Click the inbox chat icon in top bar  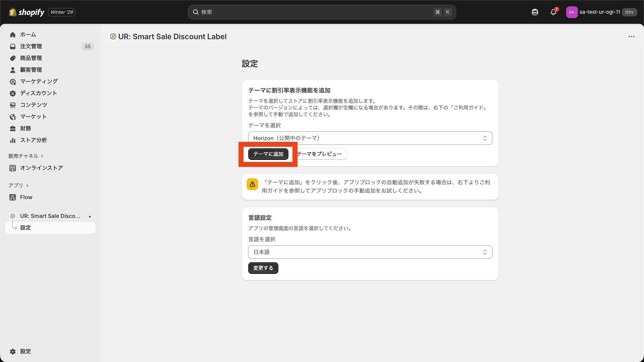point(535,12)
